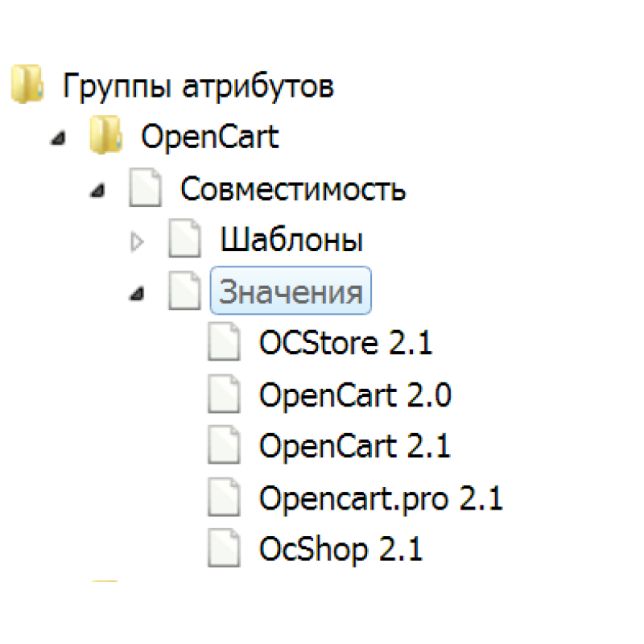
Task: Collapse the Значения node
Action: (x=135, y=294)
